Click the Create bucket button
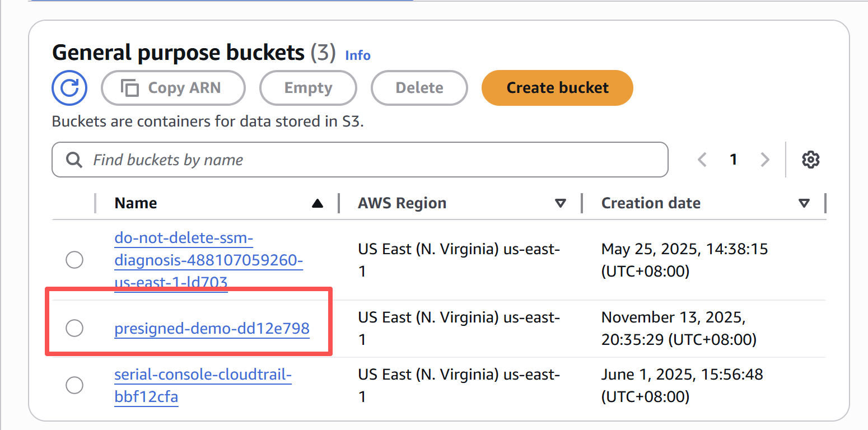Image resolution: width=868 pixels, height=430 pixels. pos(557,88)
